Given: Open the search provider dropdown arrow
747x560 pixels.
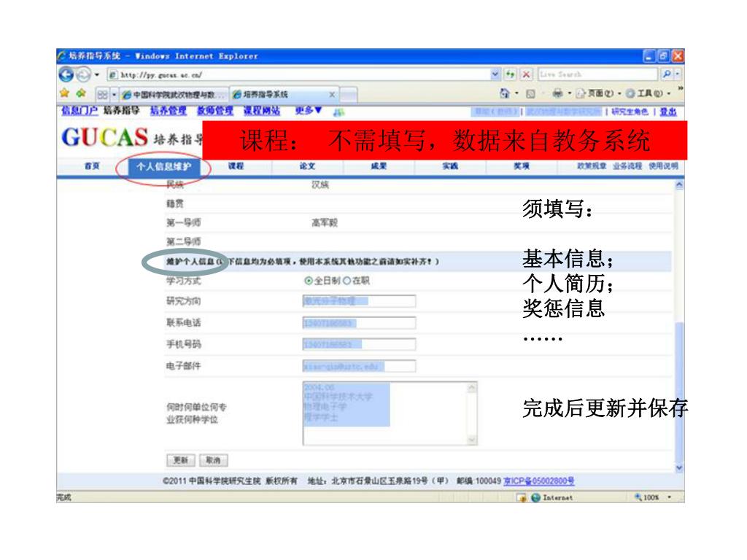Looking at the screenshot, I should pyautogui.click(x=678, y=74).
